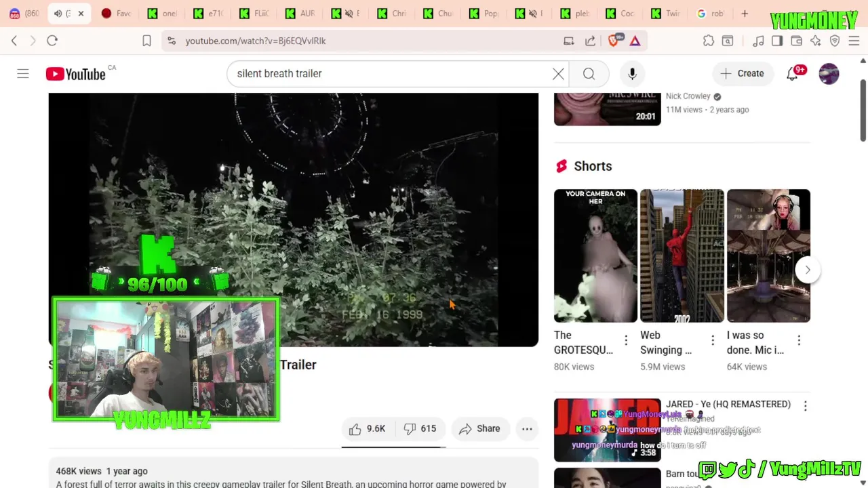The width and height of the screenshot is (868, 488).
Task: Open the JARED video thumbnail
Action: 607,430
